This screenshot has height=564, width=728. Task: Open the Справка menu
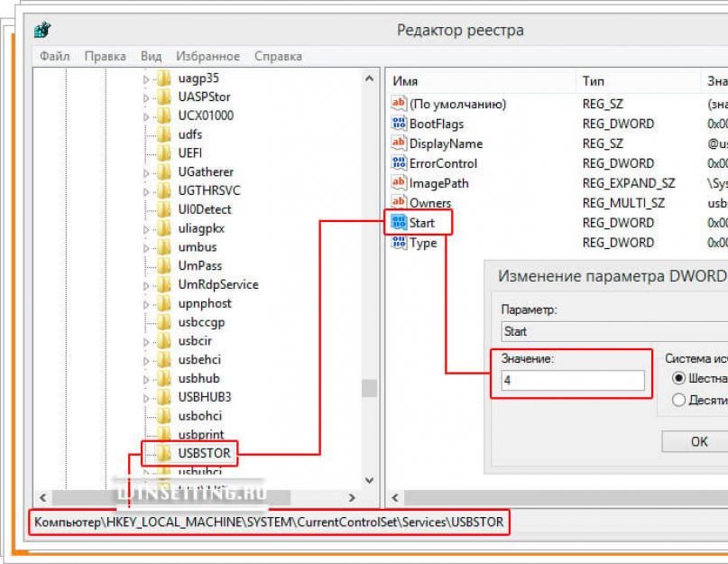click(x=278, y=56)
